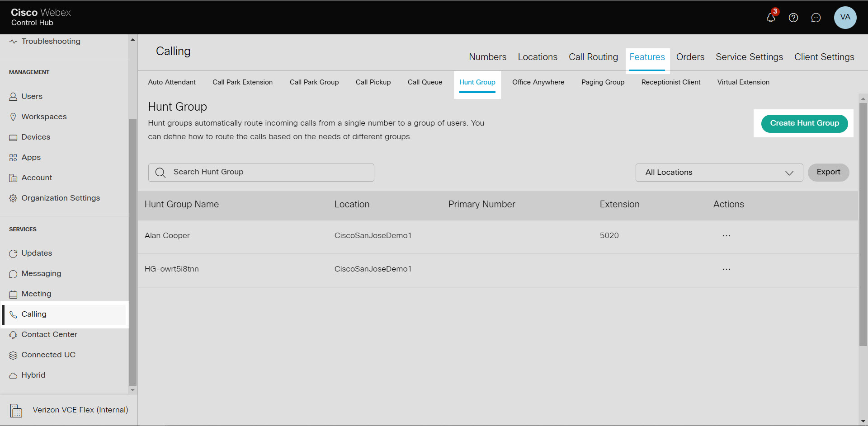Select the Call Routing tab

593,57
